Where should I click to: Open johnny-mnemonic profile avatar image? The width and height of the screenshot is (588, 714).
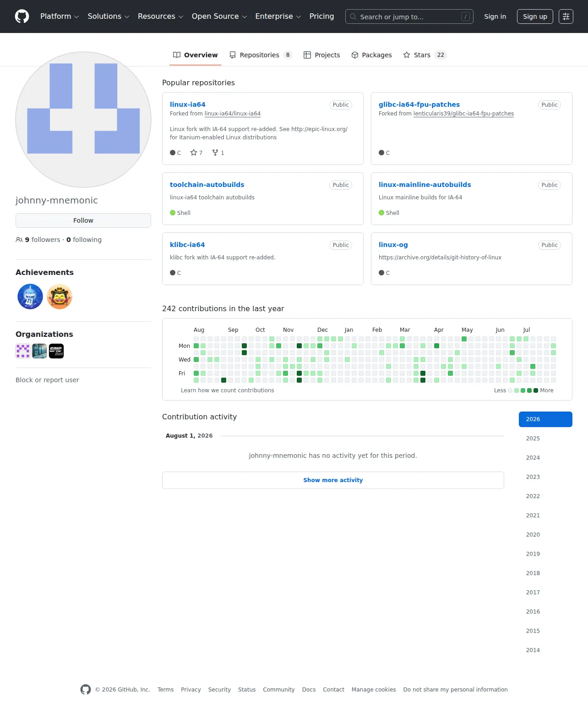83,120
